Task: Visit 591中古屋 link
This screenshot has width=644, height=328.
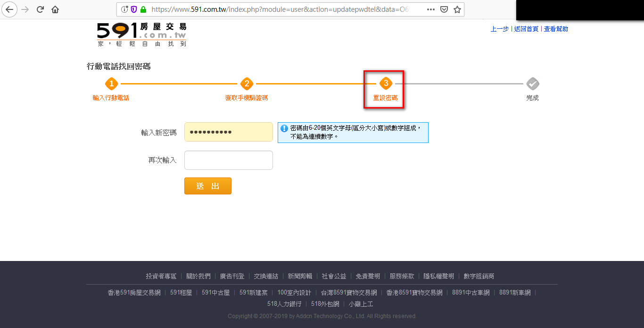Action: pos(216,293)
